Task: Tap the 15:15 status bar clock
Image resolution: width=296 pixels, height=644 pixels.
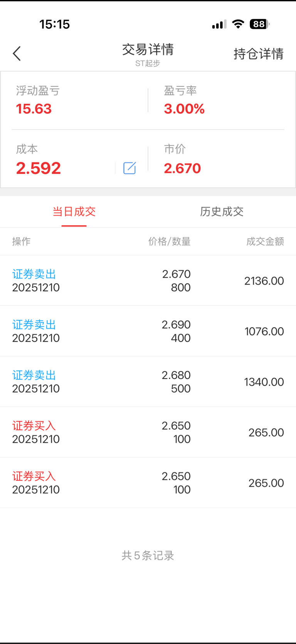Action: pyautogui.click(x=54, y=24)
